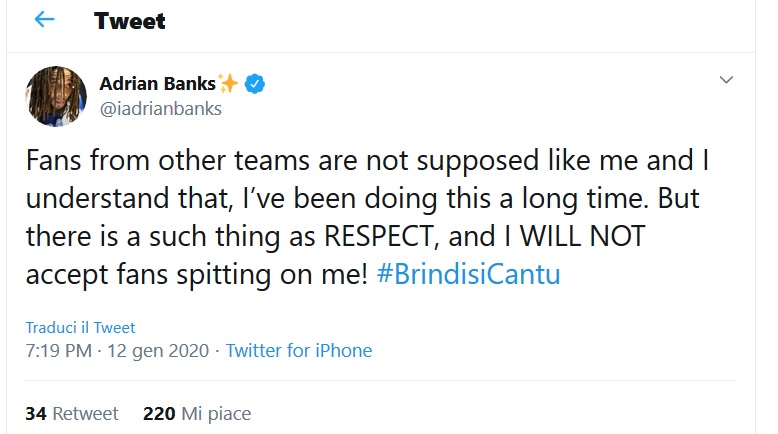Click Traduci il Tweet to translate
This screenshot has height=434, width=778.
80,327
